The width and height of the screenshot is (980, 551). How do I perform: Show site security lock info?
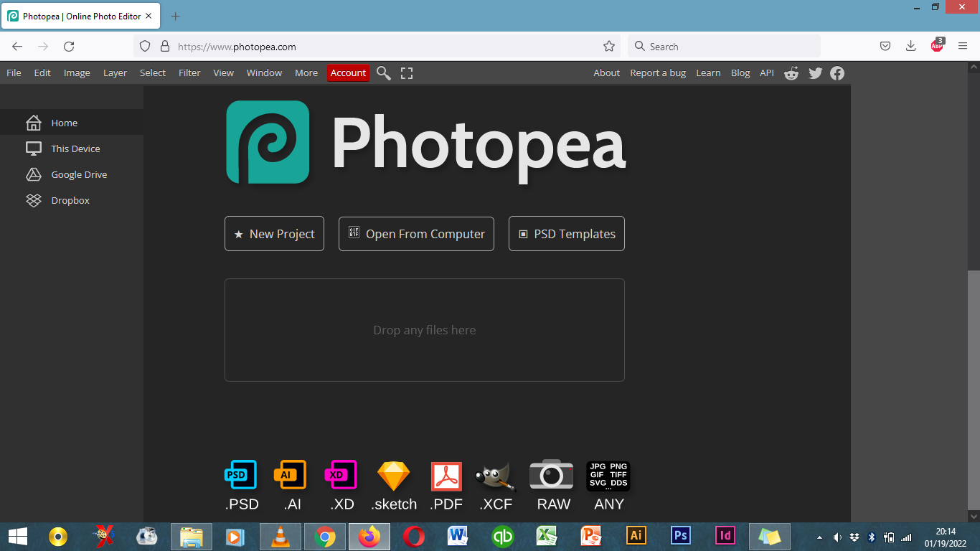[165, 47]
